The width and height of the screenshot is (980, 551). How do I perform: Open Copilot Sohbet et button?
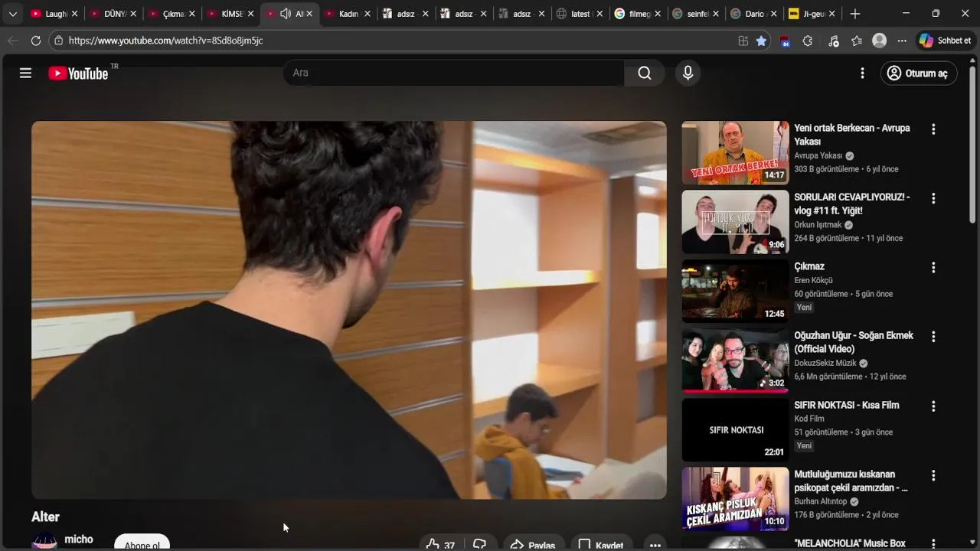(x=946, y=41)
